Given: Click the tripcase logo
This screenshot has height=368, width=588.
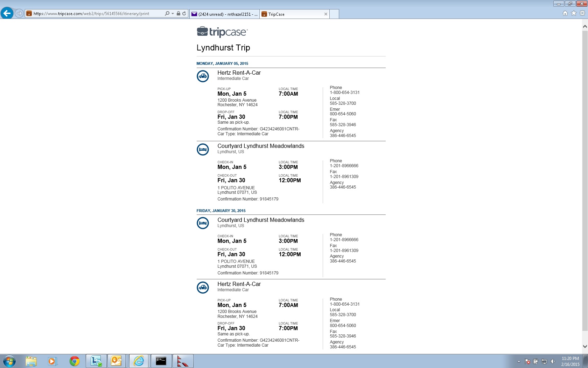Looking at the screenshot, I should tap(222, 32).
